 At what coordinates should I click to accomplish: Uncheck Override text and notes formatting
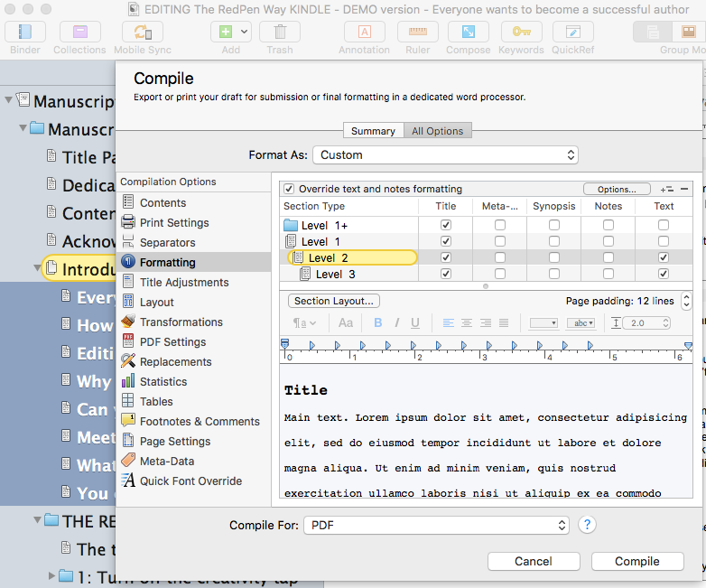click(x=289, y=189)
